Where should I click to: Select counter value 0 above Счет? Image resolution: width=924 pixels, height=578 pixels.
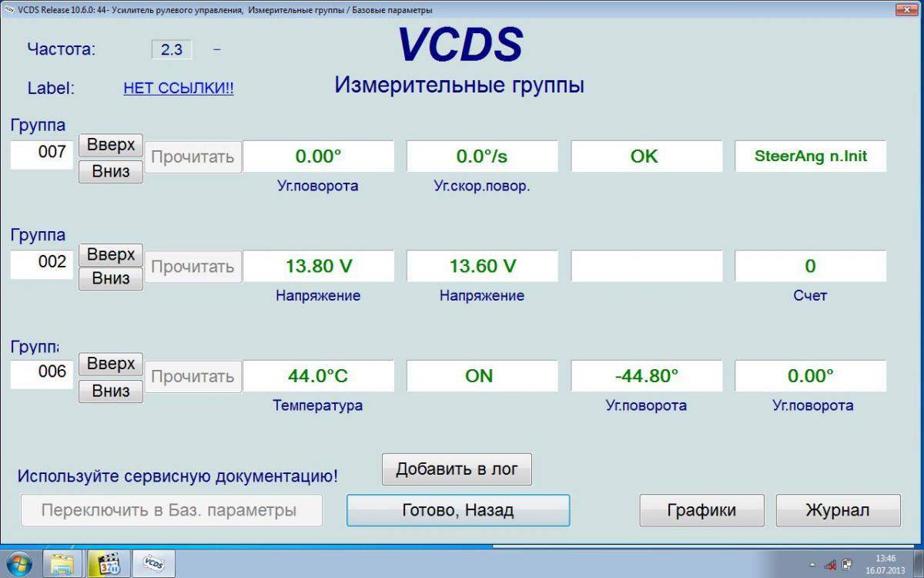(x=810, y=267)
